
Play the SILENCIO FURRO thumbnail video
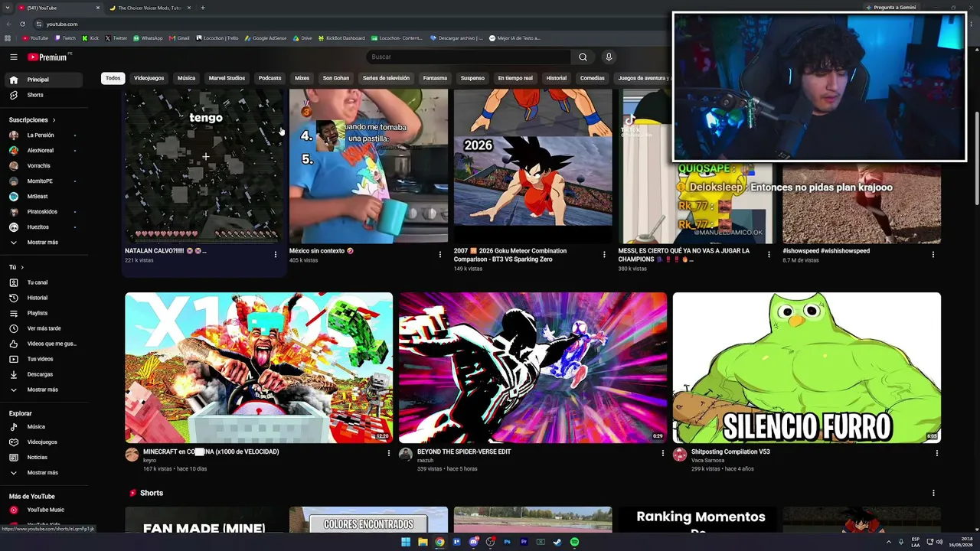click(807, 367)
